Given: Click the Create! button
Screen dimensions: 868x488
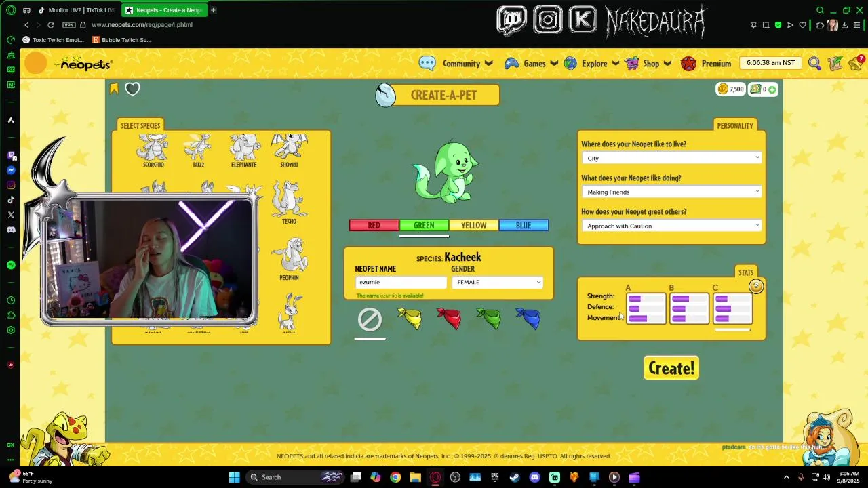Looking at the screenshot, I should click(x=671, y=368).
